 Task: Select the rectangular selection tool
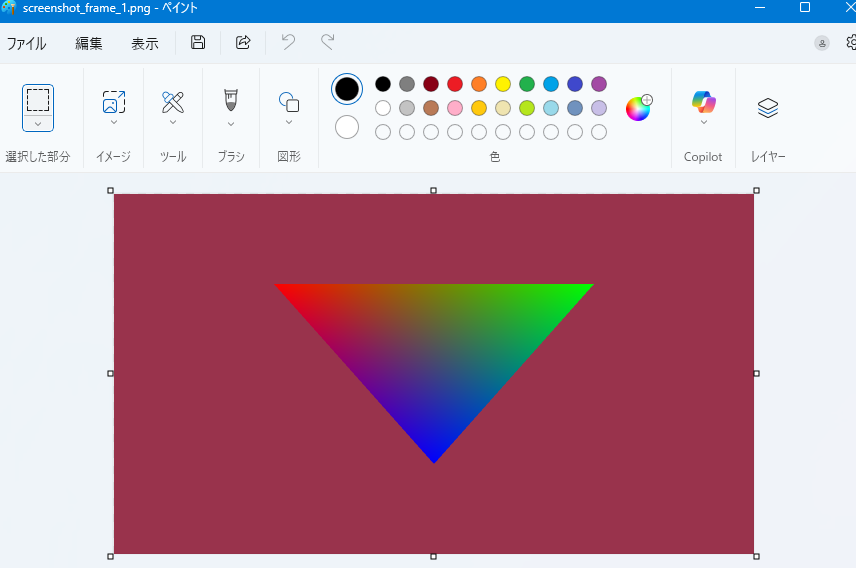(38, 100)
